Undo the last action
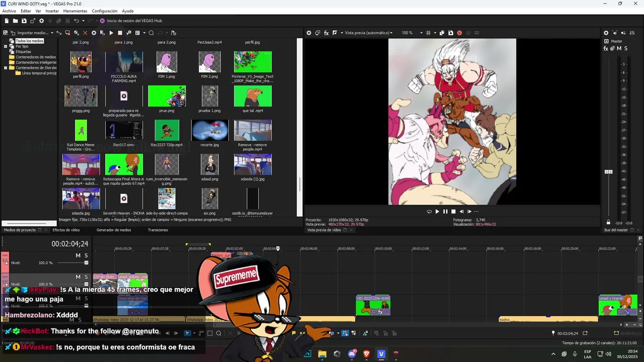This screenshot has height=362, width=644. coord(76,21)
